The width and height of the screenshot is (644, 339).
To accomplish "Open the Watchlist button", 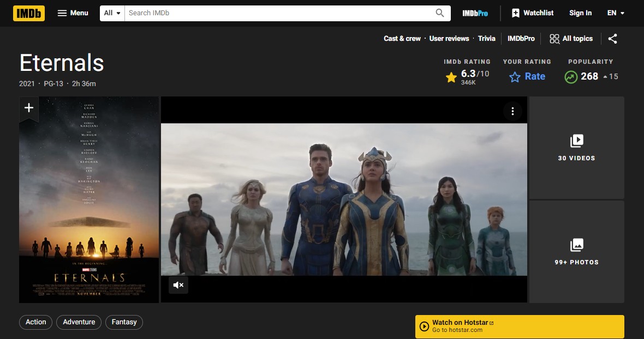I will (533, 13).
